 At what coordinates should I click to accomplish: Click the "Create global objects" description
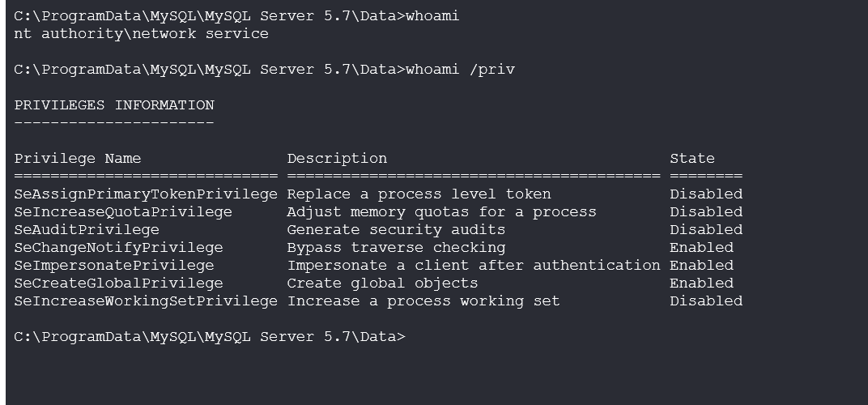(382, 283)
